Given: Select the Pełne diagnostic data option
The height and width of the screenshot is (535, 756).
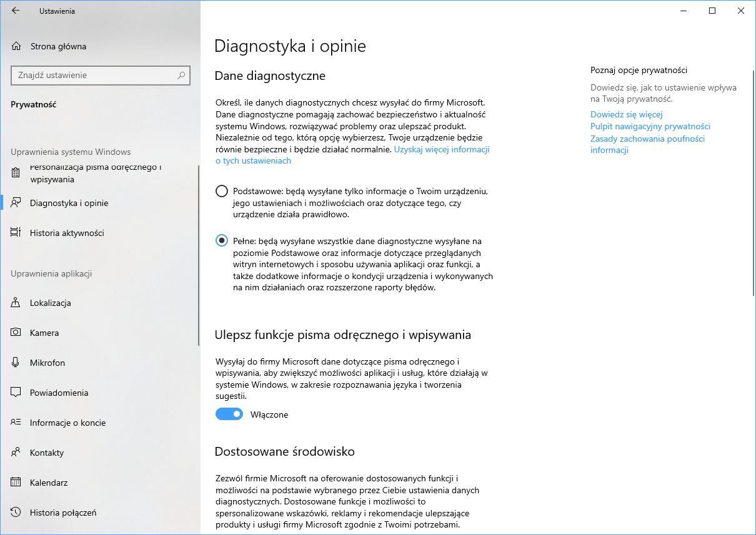Looking at the screenshot, I should click(221, 240).
